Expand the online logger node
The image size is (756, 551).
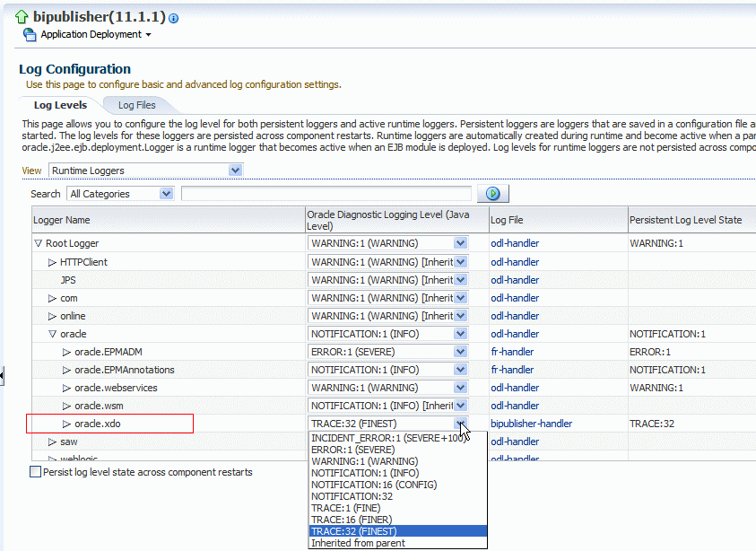coord(52,316)
